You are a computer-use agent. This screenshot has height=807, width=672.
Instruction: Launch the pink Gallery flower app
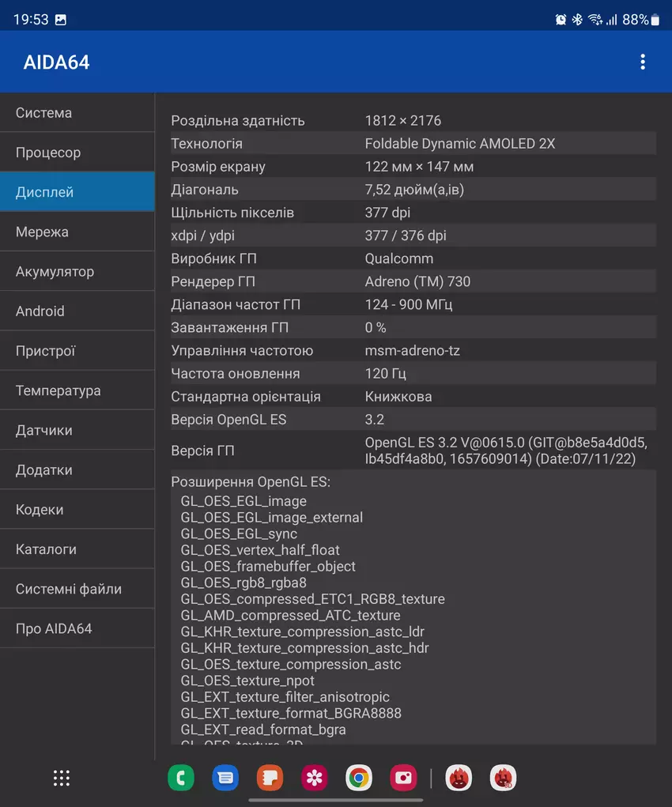point(315,778)
